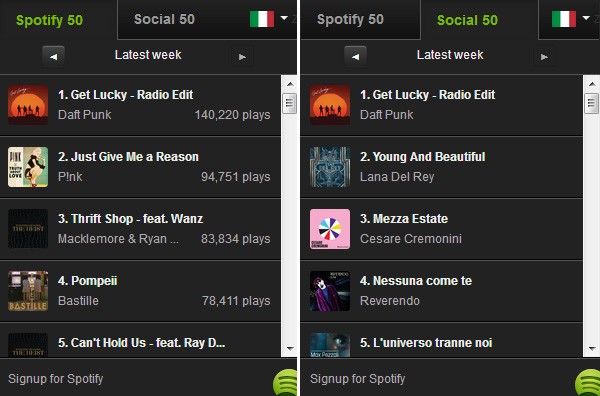Click the Signup for Spotify link in the left panel
This screenshot has height=396, width=600.
(x=55, y=379)
